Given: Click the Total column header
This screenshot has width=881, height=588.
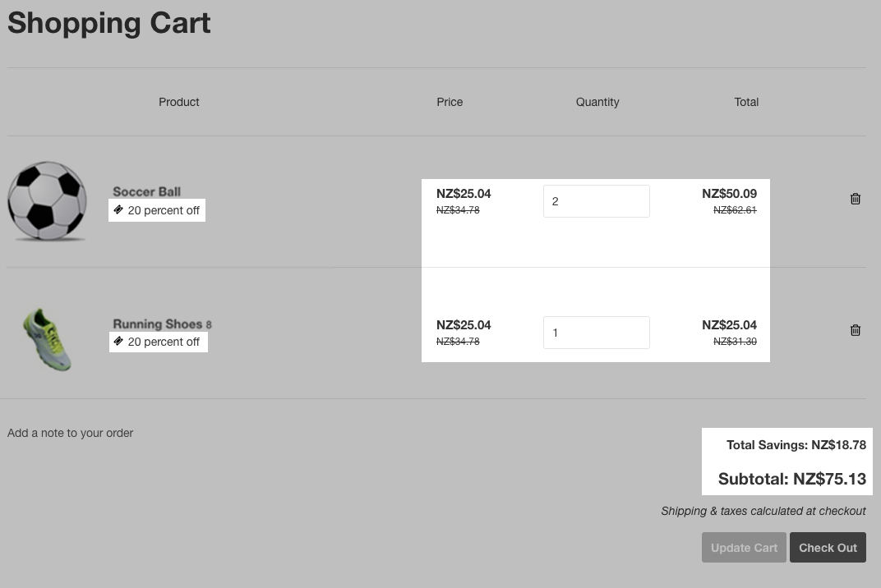Looking at the screenshot, I should coord(746,102).
